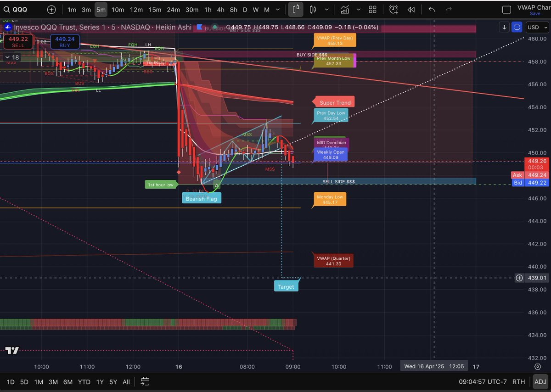Click the Heikin Ashi chart style icon

click(313, 10)
